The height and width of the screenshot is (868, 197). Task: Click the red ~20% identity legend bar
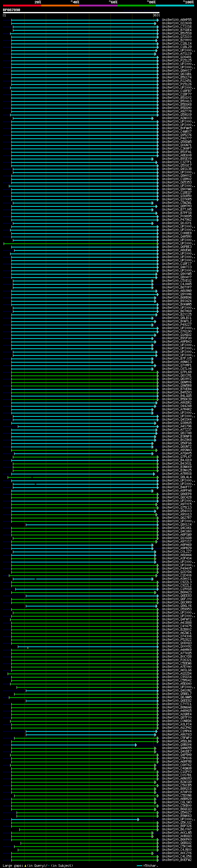(22, 6)
